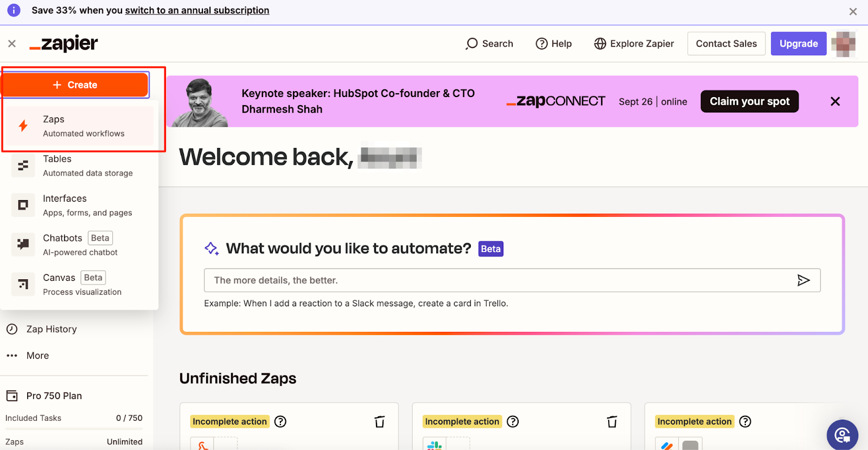Click the Interfaces square icon
This screenshot has width=868, height=450.
click(23, 205)
